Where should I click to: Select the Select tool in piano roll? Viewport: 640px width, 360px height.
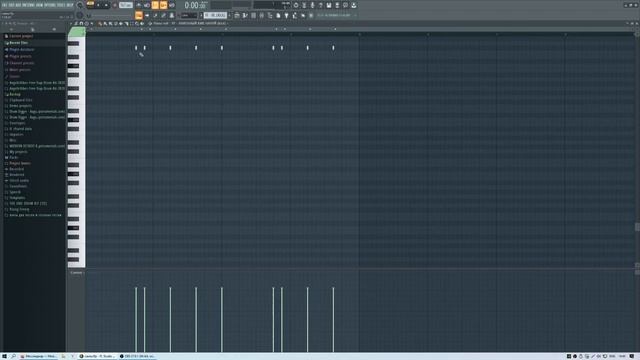pyautogui.click(x=132, y=24)
